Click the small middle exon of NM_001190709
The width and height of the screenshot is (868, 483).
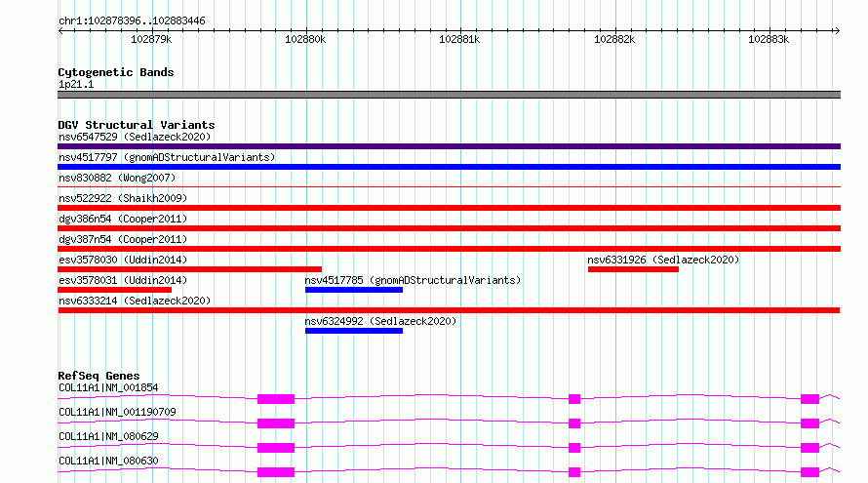[x=574, y=423]
